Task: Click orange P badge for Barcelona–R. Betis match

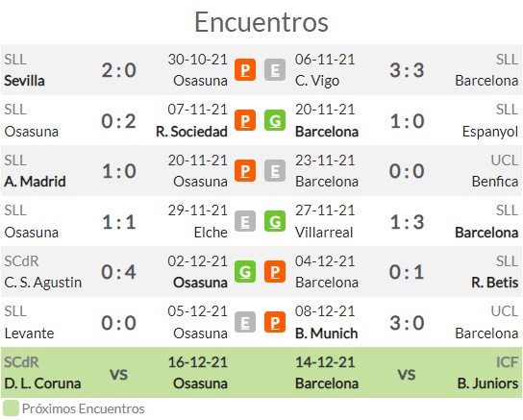Action: (x=275, y=272)
